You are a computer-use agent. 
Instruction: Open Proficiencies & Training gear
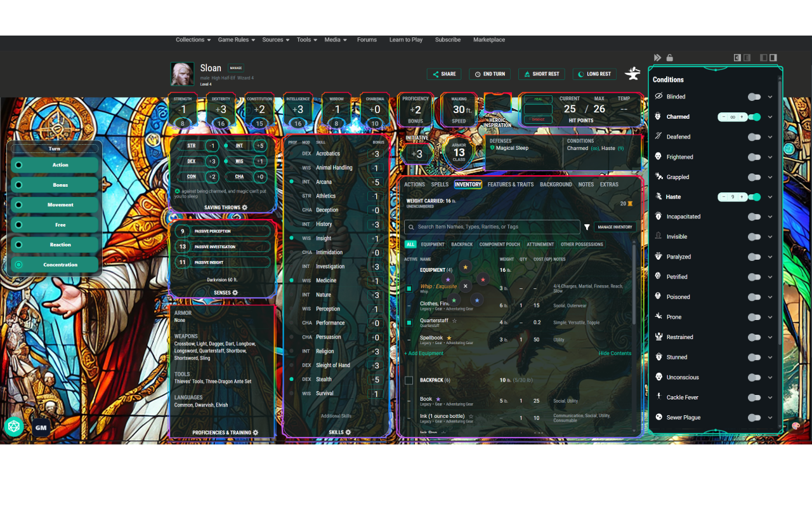pyautogui.click(x=256, y=432)
